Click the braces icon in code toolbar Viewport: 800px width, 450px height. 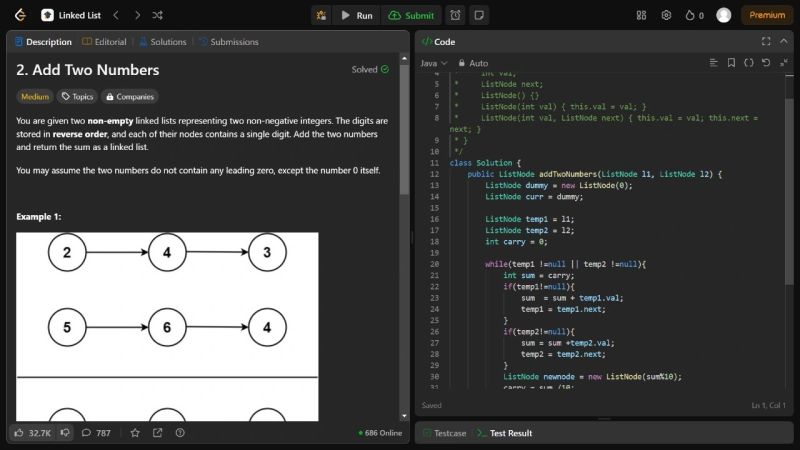[748, 63]
